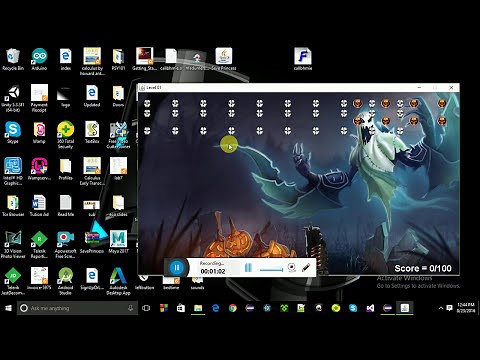This screenshot has width=480, height=360.
Task: Select the Profiles folder on desktop
Action: pyautogui.click(x=66, y=169)
